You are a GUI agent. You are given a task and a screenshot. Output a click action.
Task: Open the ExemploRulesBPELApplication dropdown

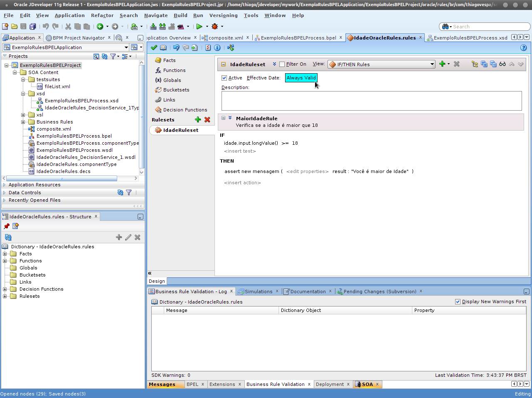click(66, 47)
